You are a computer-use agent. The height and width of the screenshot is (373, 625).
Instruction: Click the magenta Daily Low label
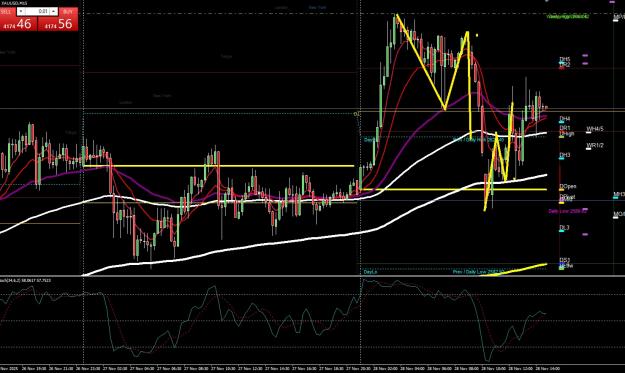pos(568,211)
